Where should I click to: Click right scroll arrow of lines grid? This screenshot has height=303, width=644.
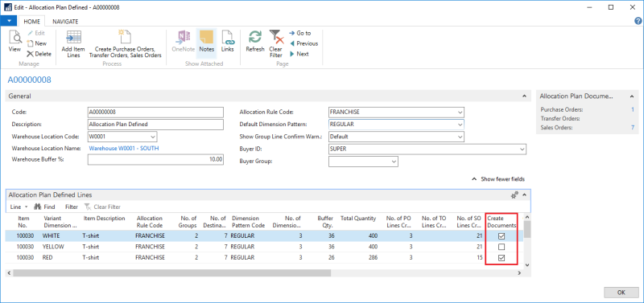tap(519, 272)
